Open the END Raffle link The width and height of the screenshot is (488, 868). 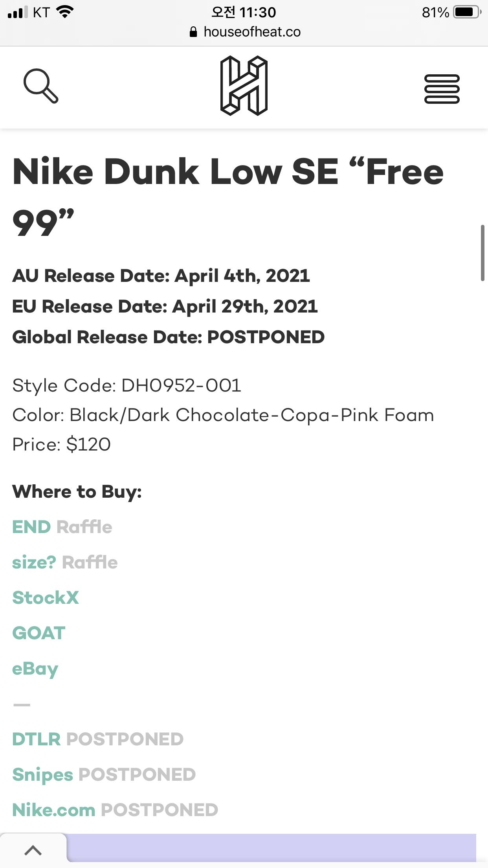62,527
